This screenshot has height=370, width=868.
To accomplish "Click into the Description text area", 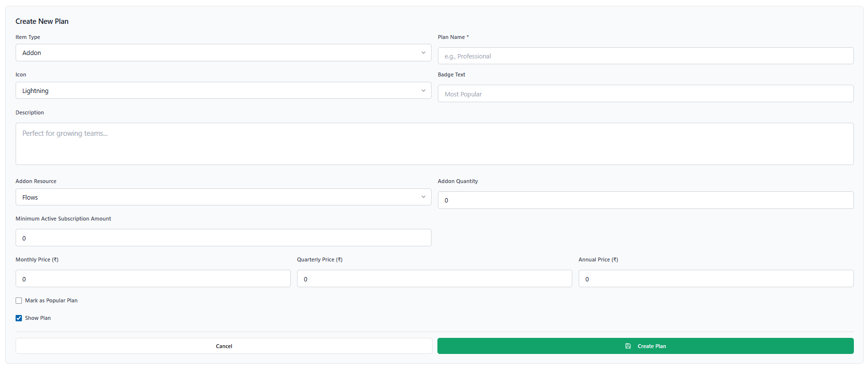I will coord(434,144).
